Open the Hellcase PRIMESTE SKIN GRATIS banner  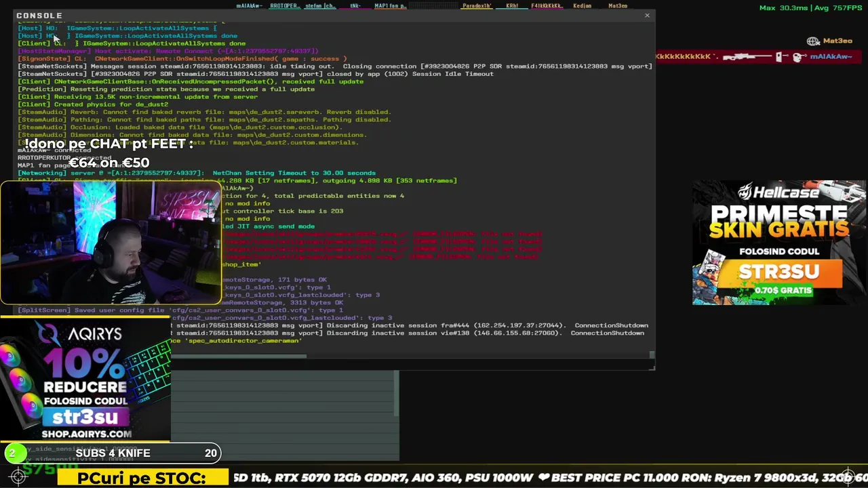pyautogui.click(x=778, y=243)
